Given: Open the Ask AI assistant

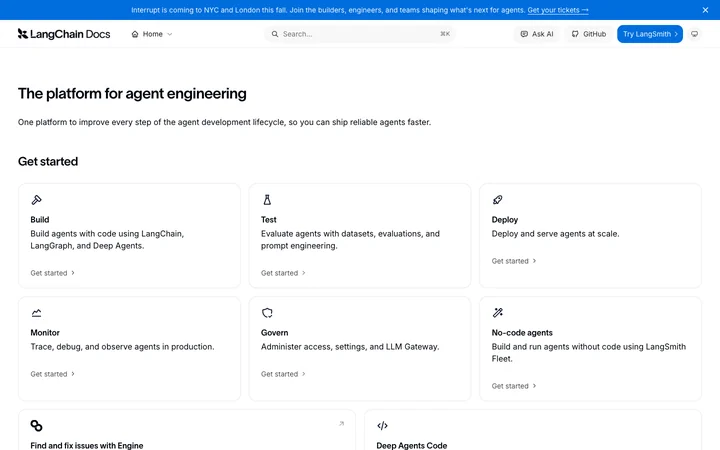Looking at the screenshot, I should 537,34.
